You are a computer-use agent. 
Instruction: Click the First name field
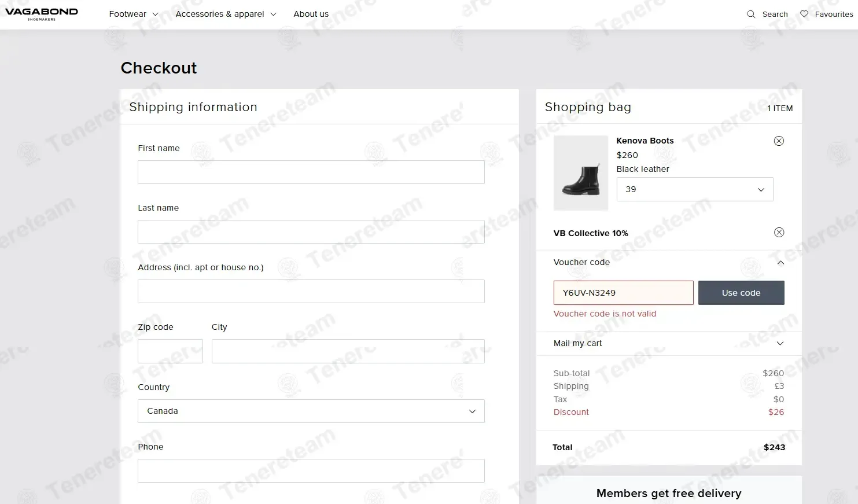(311, 172)
